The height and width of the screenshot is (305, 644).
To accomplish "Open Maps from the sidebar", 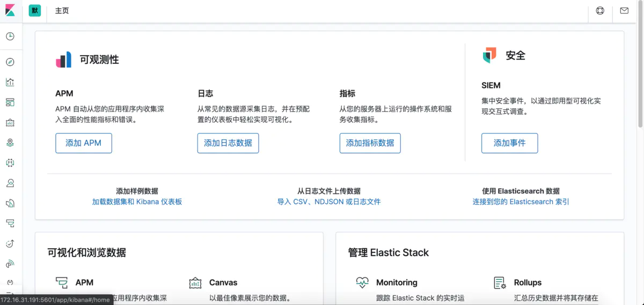I will [10, 143].
